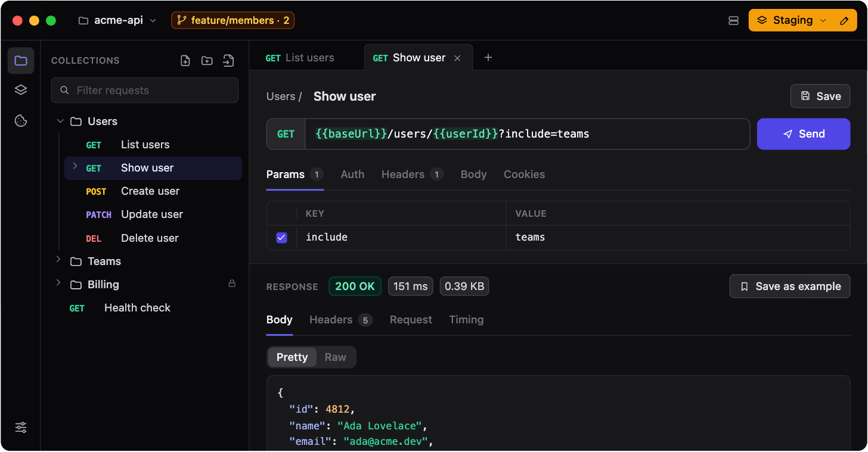Switch to the List users tab
The image size is (868, 452).
(300, 58)
